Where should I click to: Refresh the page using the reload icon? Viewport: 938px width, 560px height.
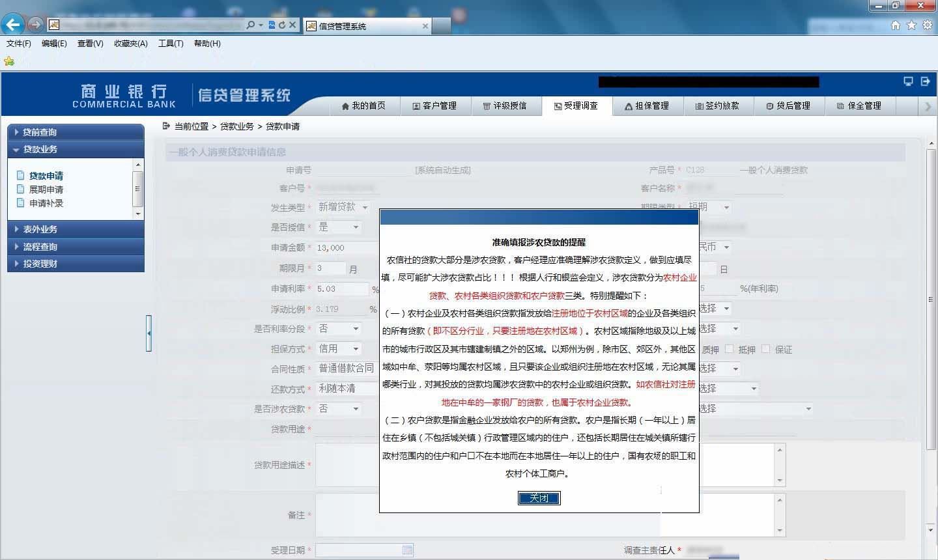tap(281, 25)
